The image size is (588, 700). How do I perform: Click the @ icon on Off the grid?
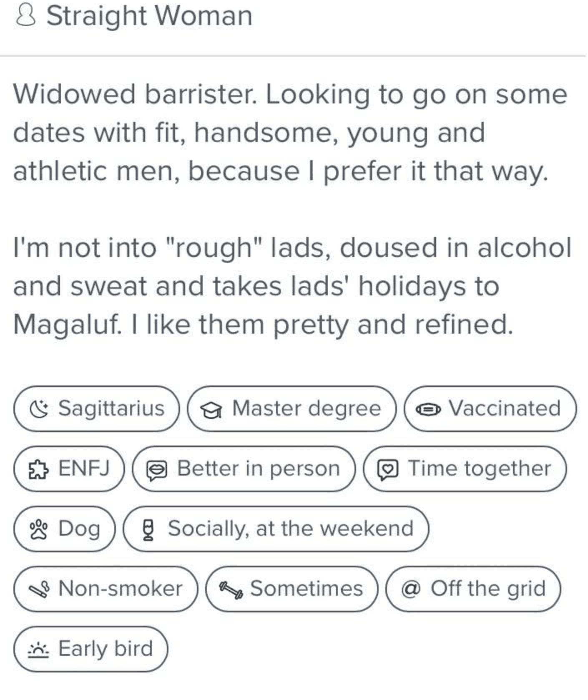click(411, 589)
